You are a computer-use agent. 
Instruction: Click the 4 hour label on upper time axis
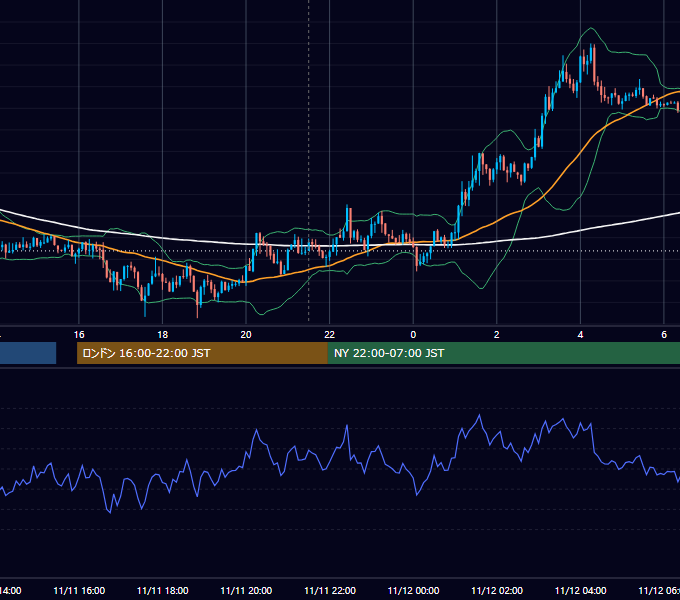pos(580,335)
